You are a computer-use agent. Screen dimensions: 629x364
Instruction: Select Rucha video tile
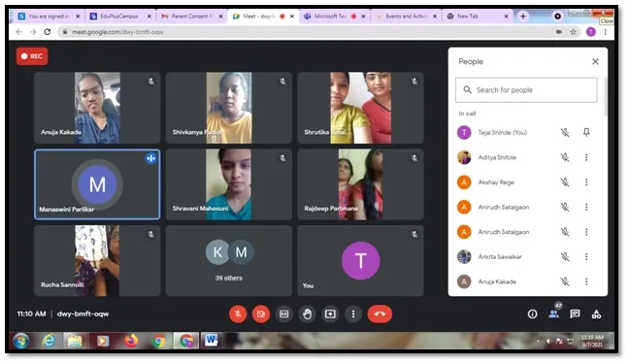pyautogui.click(x=97, y=260)
